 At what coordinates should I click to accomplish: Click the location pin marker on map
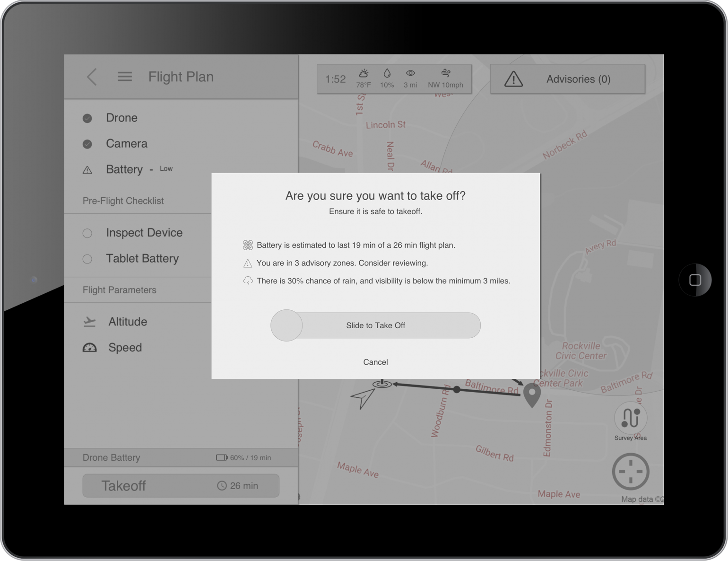tap(532, 395)
